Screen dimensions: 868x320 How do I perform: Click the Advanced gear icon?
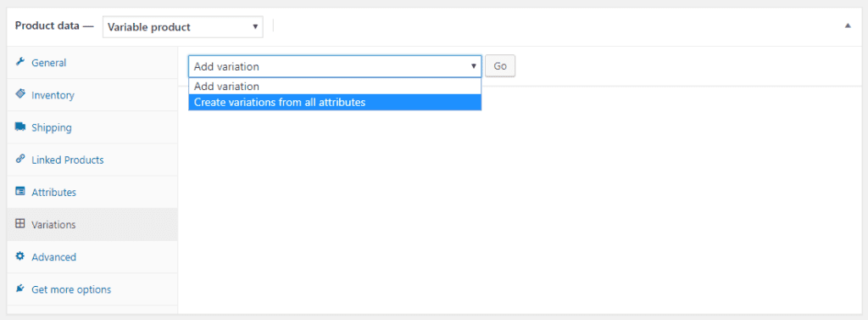pyautogui.click(x=20, y=257)
